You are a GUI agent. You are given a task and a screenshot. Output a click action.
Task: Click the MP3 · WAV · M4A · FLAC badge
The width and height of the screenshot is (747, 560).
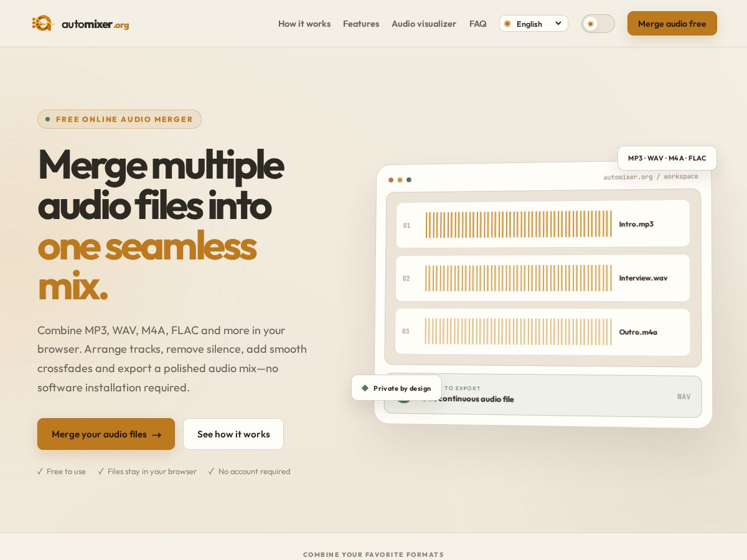(667, 158)
